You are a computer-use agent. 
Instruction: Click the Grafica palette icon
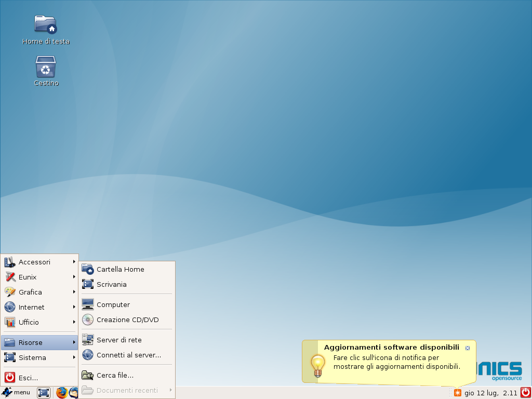pyautogui.click(x=10, y=292)
